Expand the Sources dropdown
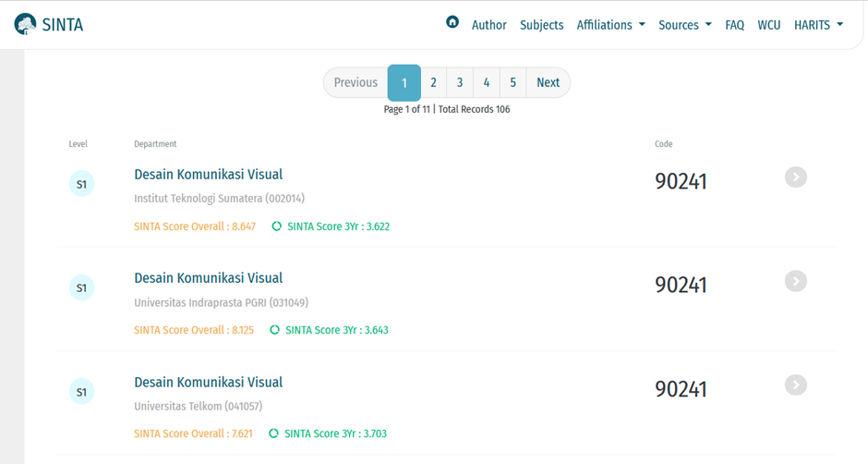Image resolution: width=868 pixels, height=464 pixels. 684,25
